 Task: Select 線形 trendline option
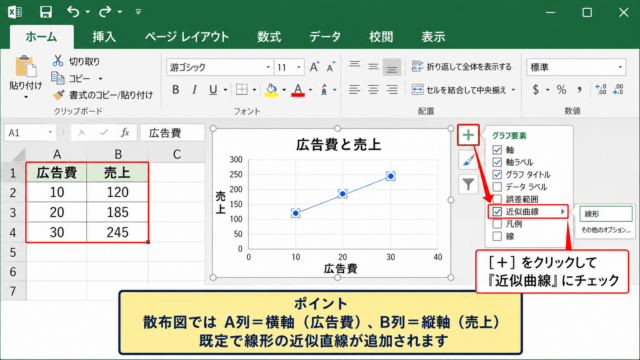point(606,214)
